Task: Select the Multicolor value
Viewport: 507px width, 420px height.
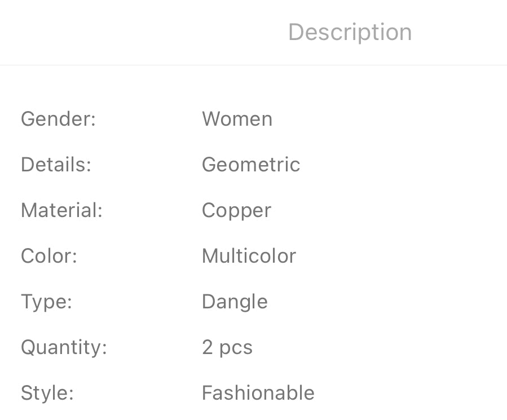Action: click(249, 256)
